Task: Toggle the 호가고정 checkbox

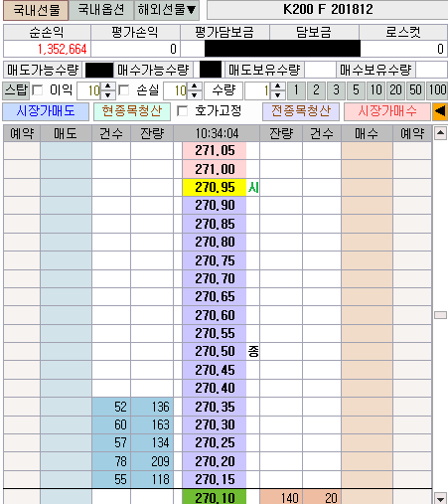Action: click(x=183, y=111)
